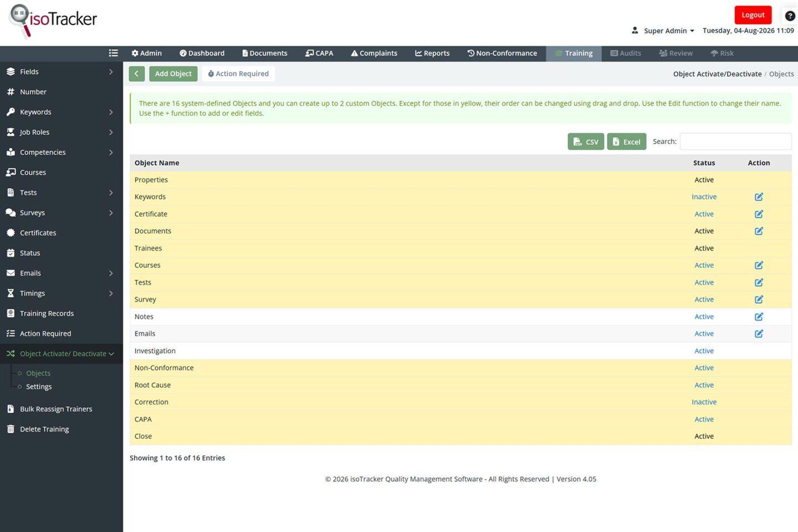Open the Settings submenu item
This screenshot has width=798, height=532.
pyautogui.click(x=39, y=387)
